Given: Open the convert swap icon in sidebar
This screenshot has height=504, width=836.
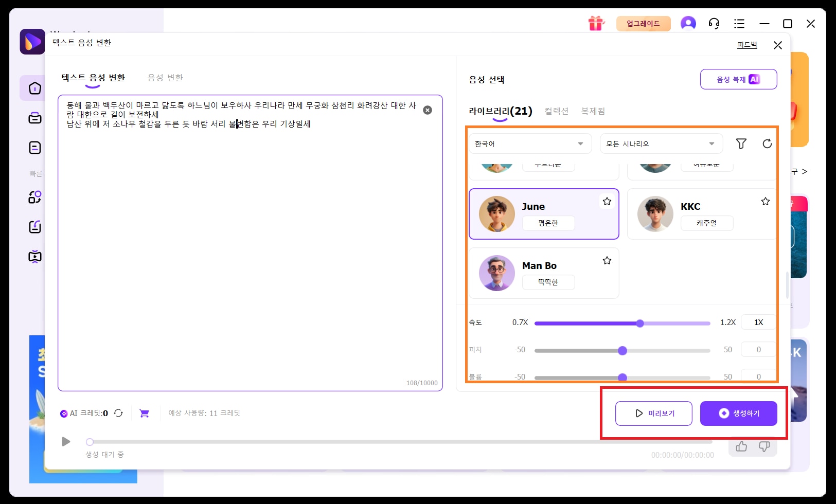Looking at the screenshot, I should pyautogui.click(x=35, y=197).
